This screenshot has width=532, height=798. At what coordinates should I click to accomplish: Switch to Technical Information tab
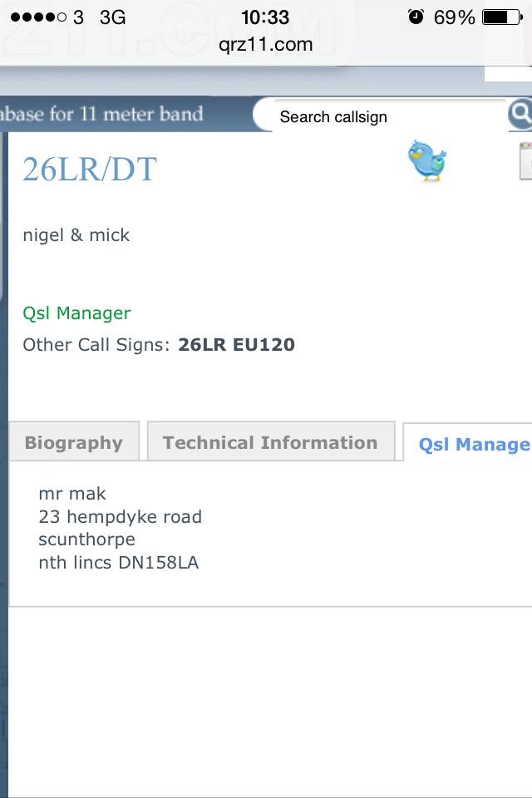270,442
